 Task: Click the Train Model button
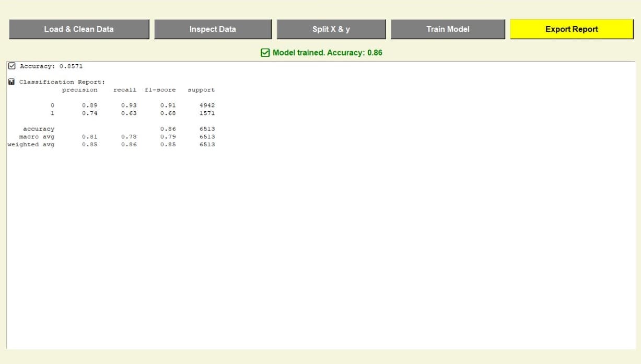tap(447, 29)
